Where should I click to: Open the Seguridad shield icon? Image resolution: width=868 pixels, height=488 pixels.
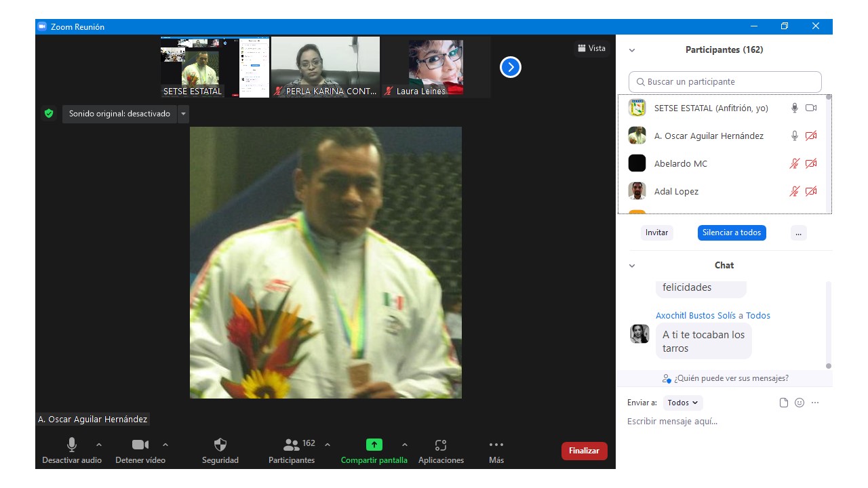(220, 445)
